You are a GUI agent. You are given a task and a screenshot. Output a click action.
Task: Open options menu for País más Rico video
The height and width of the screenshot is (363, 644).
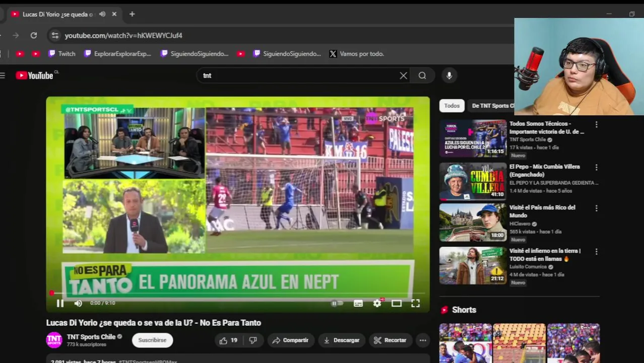pyautogui.click(x=596, y=208)
